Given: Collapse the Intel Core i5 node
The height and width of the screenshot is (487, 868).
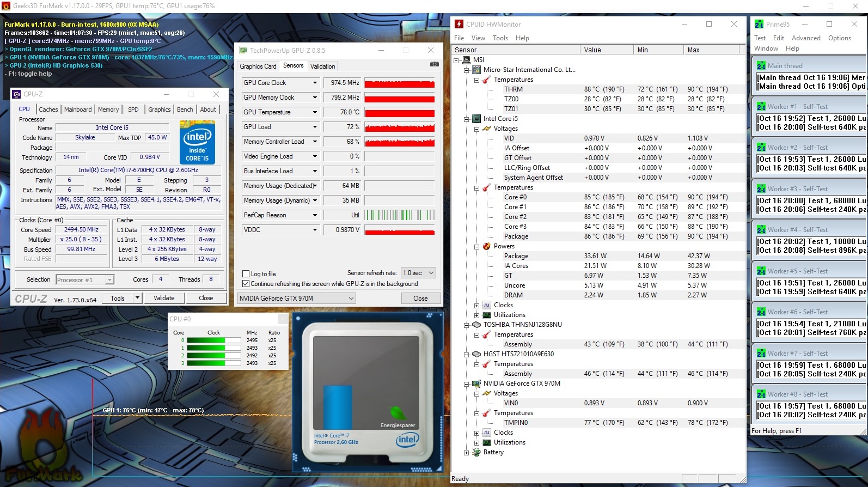Looking at the screenshot, I should (x=467, y=119).
